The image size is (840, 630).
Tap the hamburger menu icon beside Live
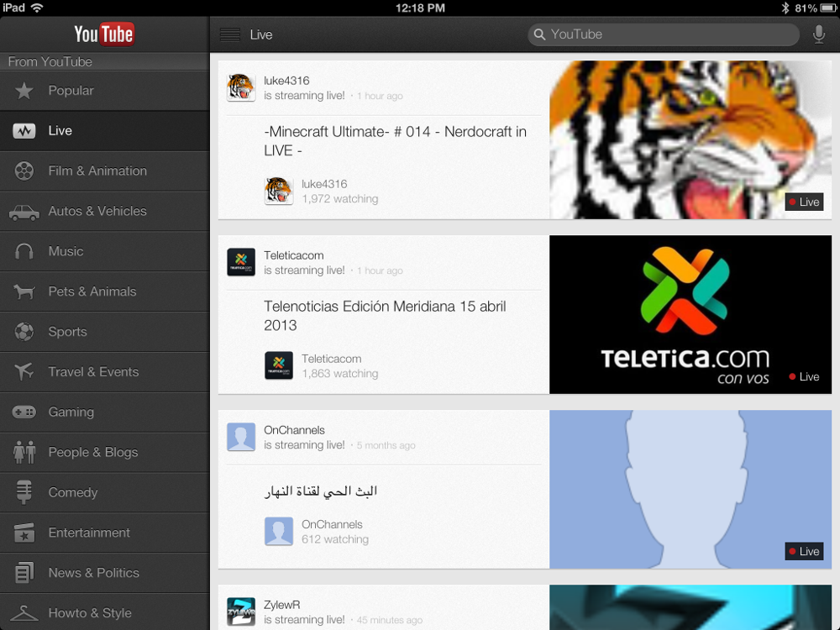pyautogui.click(x=230, y=34)
